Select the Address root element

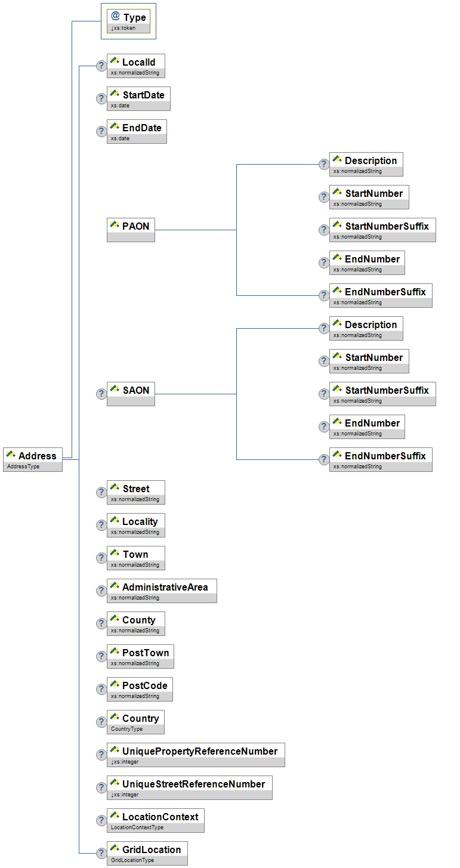point(33,459)
